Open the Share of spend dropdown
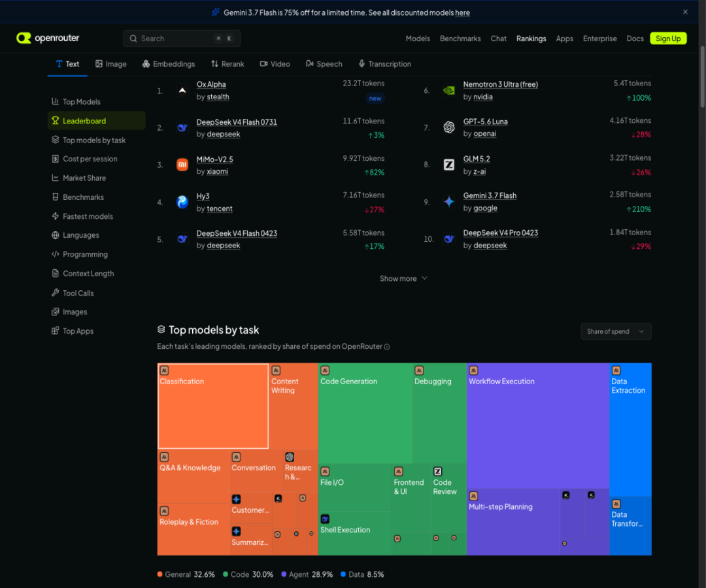Viewport: 706px width, 588px height. 616,331
